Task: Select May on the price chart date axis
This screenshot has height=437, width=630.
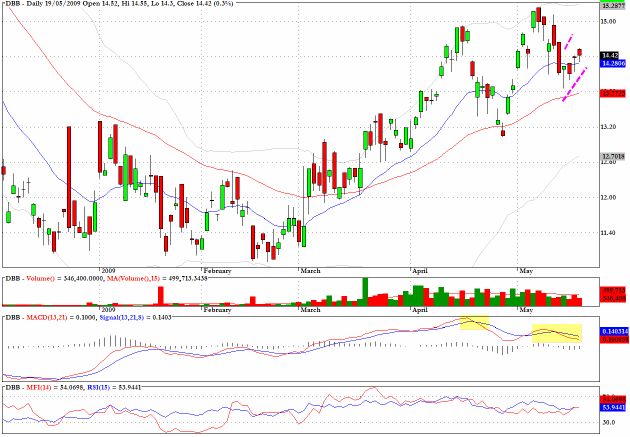Action: click(x=526, y=271)
